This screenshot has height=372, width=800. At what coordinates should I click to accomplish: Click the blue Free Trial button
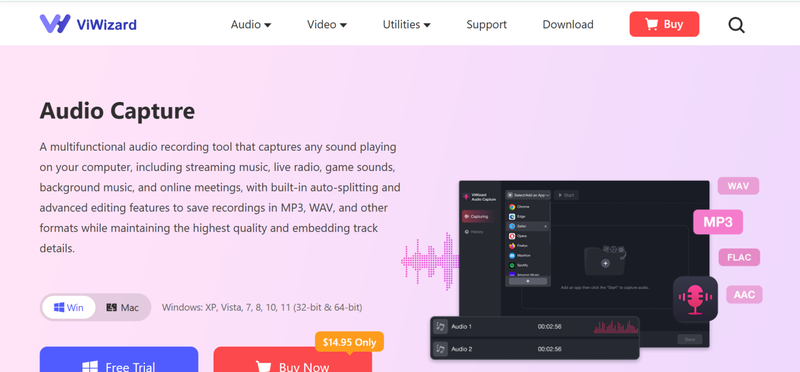pos(119,360)
